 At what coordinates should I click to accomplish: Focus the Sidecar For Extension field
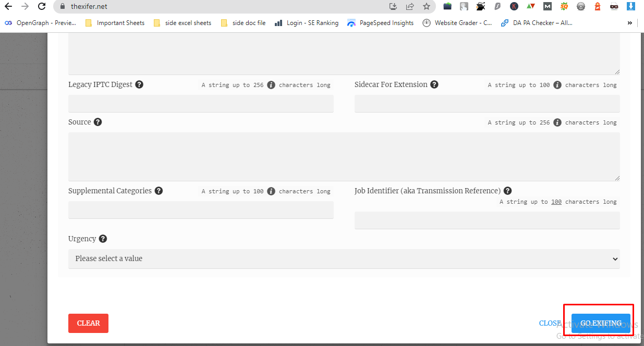click(487, 104)
